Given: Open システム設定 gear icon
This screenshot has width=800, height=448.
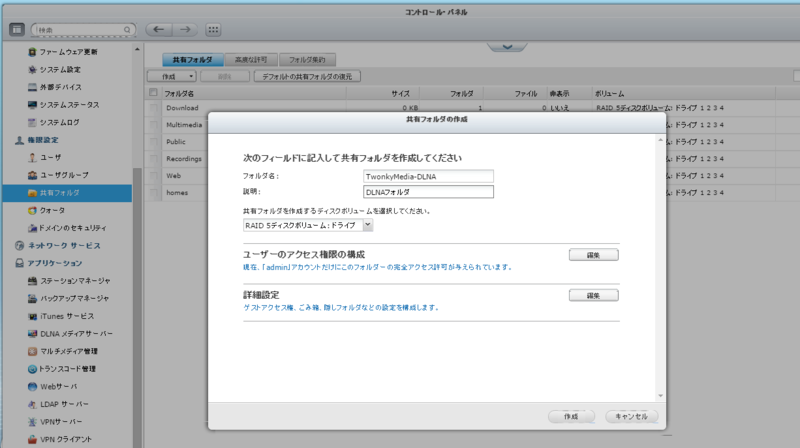Looking at the screenshot, I should [33, 69].
